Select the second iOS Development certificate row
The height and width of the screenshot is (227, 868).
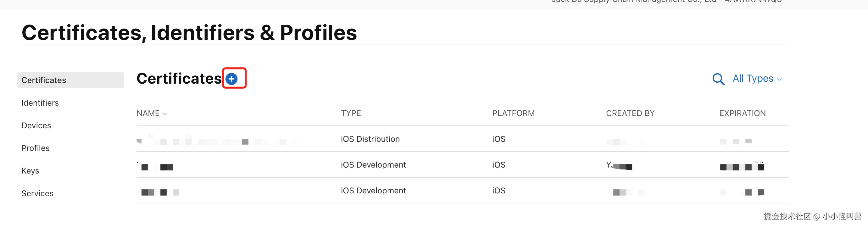[x=373, y=191]
